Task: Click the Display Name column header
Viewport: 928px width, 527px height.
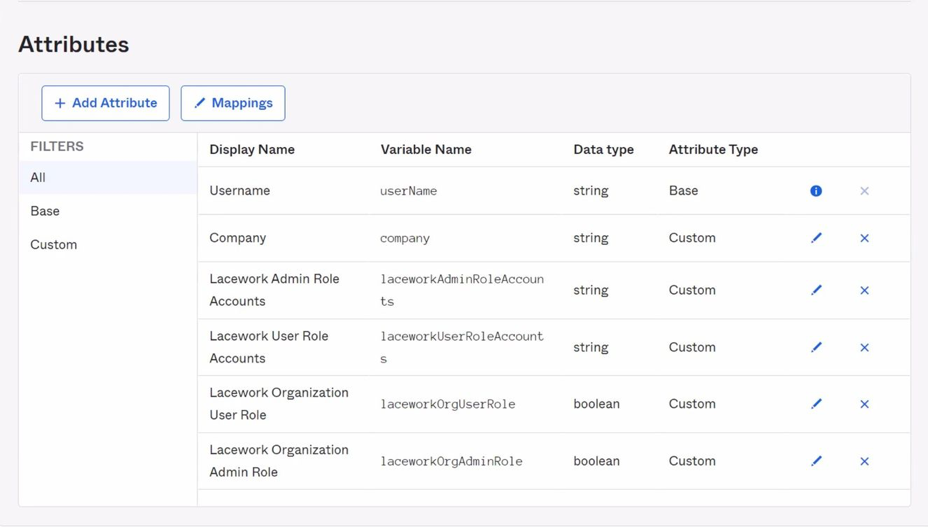Action: click(x=252, y=150)
